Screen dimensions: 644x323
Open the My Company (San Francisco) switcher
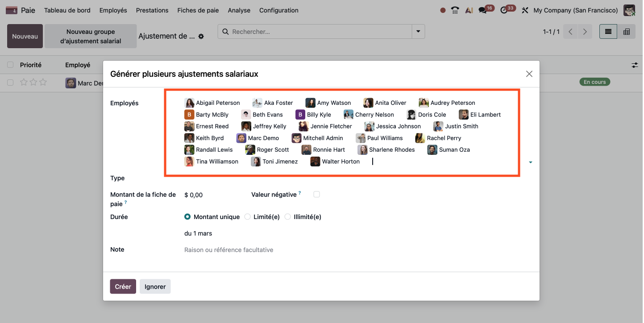pos(575,10)
